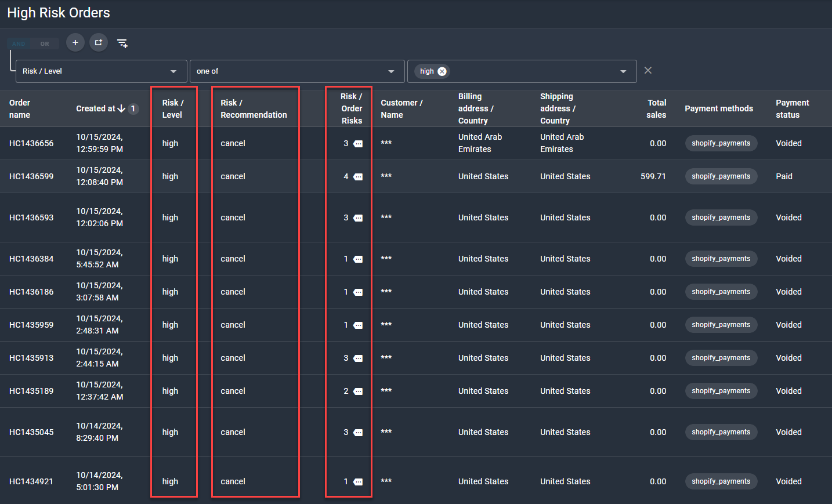Open the 'one of' operator dropdown
The image size is (832, 504).
(x=297, y=71)
